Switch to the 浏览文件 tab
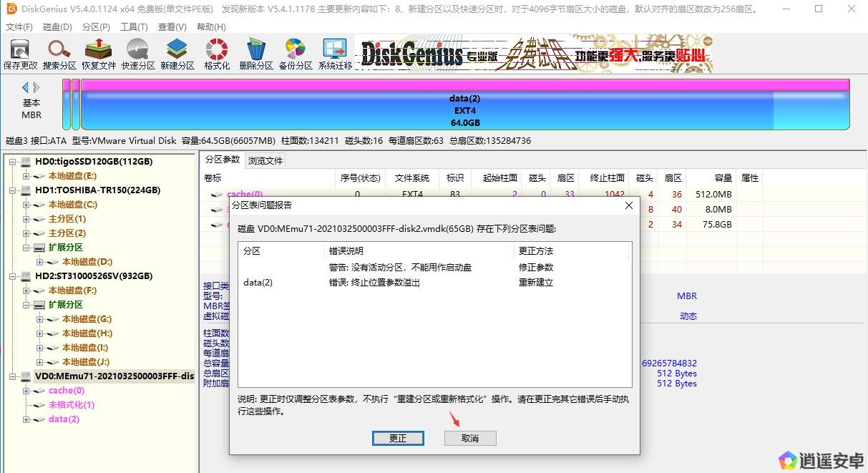Image resolution: width=868 pixels, height=473 pixels. (x=265, y=160)
